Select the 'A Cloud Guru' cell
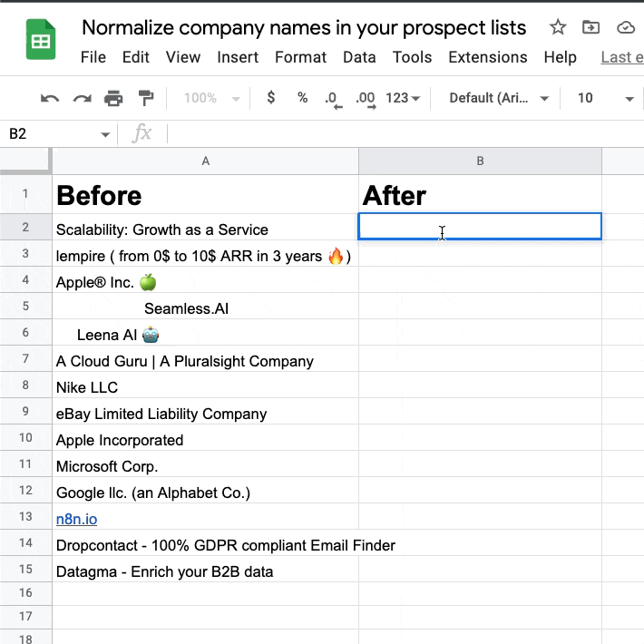The image size is (644, 644). coord(205,358)
